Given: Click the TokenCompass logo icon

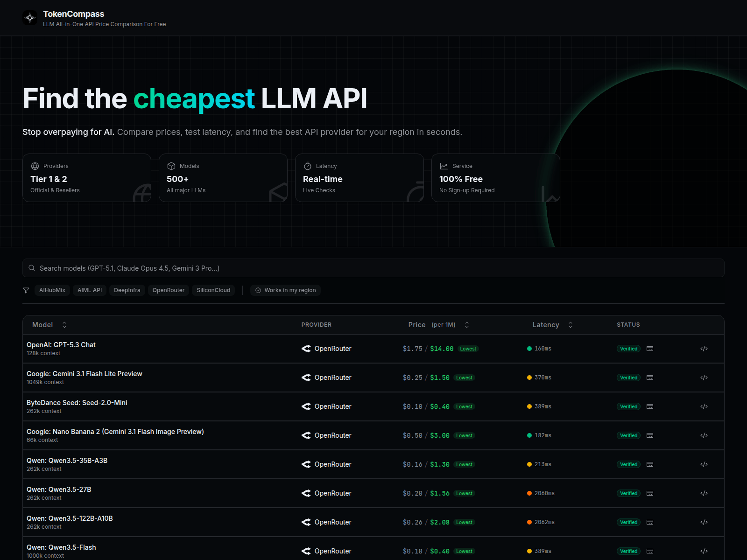Looking at the screenshot, I should (30, 18).
